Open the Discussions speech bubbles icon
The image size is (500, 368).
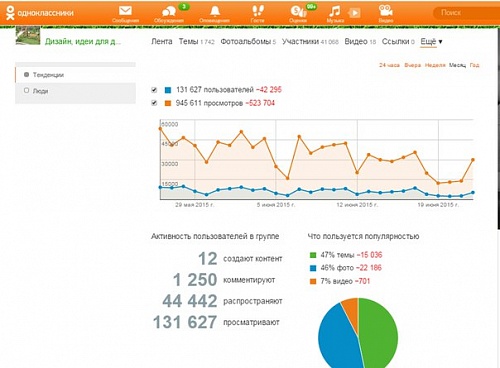[169, 12]
